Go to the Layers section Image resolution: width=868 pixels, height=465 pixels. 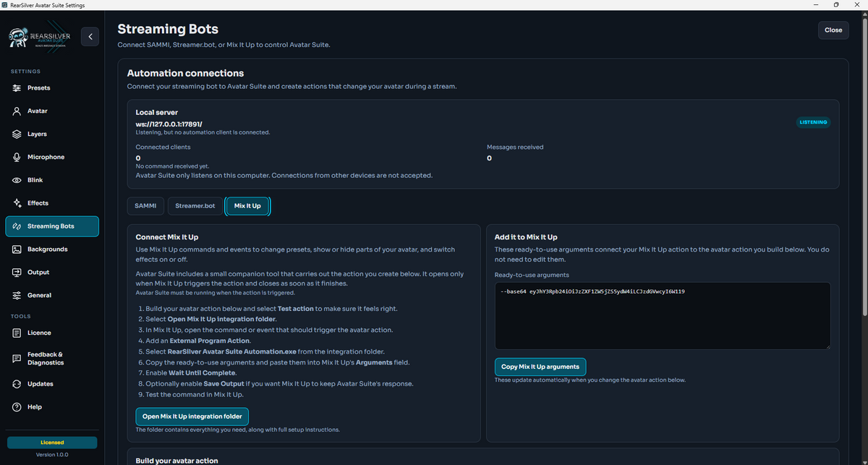coord(52,135)
